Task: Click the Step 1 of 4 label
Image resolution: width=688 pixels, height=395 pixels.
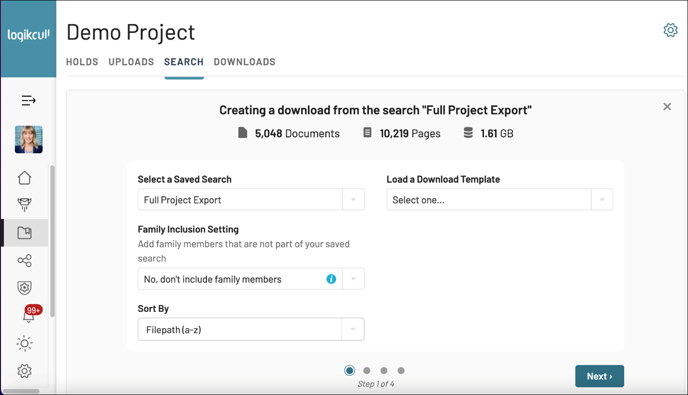Action: 376,384
